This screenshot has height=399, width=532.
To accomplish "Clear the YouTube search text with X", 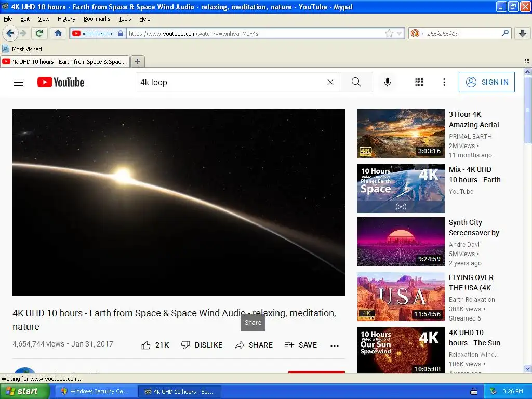I will point(330,82).
